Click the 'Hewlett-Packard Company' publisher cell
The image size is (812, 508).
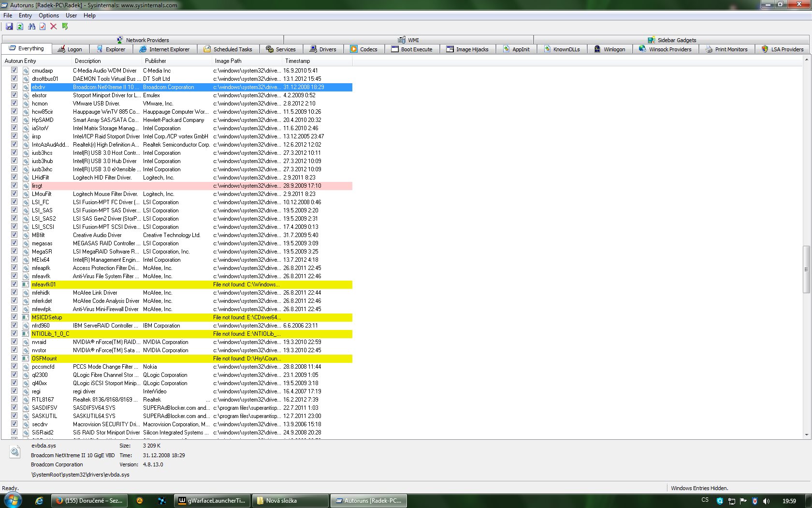click(x=174, y=120)
